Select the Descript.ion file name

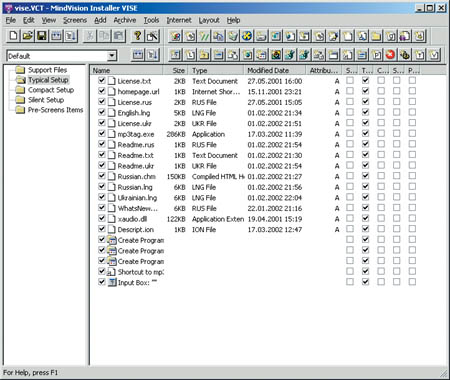135,230
